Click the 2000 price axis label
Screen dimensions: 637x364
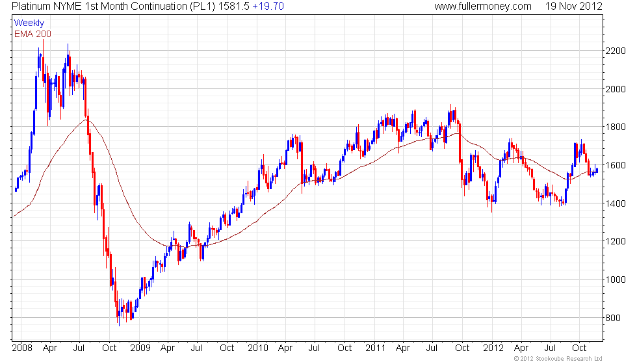point(616,89)
